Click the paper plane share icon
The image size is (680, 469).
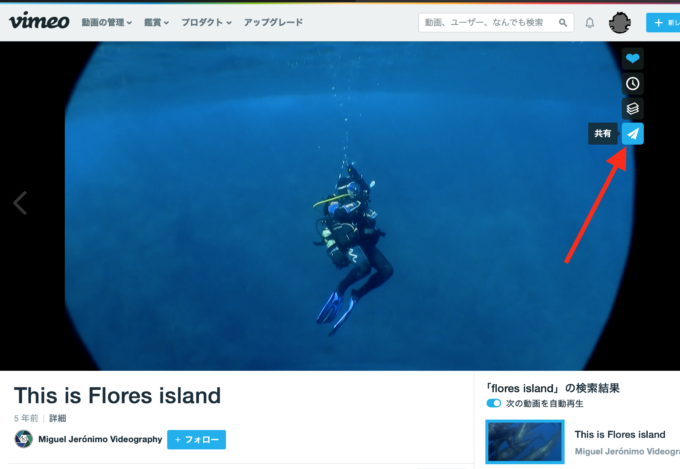click(x=632, y=134)
